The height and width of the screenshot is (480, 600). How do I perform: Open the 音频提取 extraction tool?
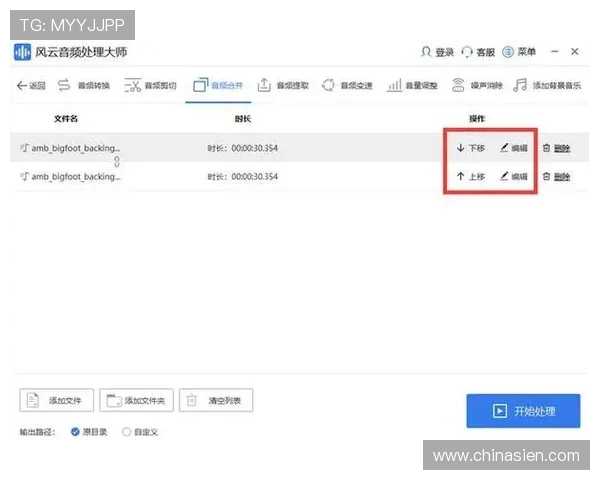[283, 85]
